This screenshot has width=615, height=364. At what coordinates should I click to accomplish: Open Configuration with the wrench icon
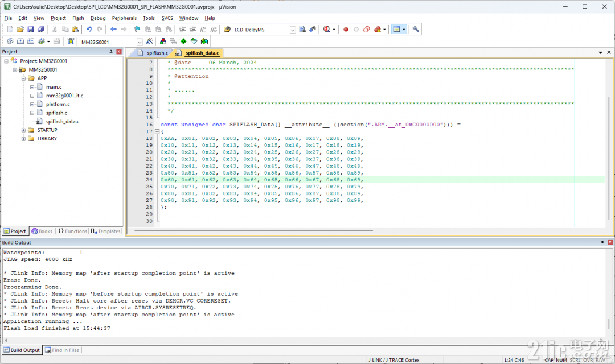pos(416,30)
